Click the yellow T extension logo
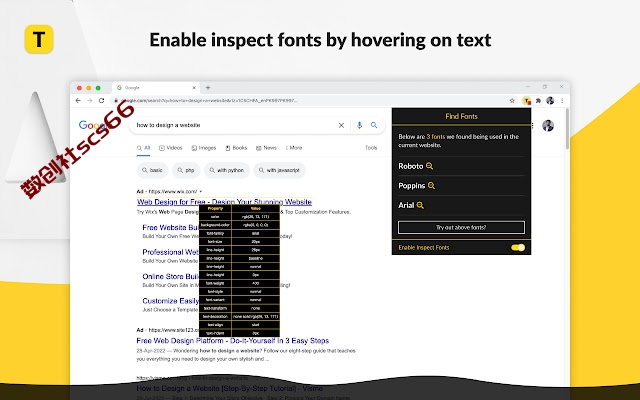640x400 pixels. coord(39,39)
